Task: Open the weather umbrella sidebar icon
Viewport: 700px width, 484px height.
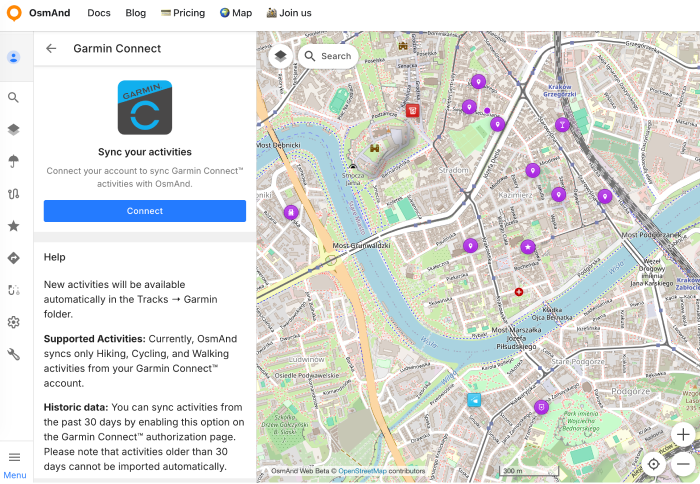Action: coord(14,161)
